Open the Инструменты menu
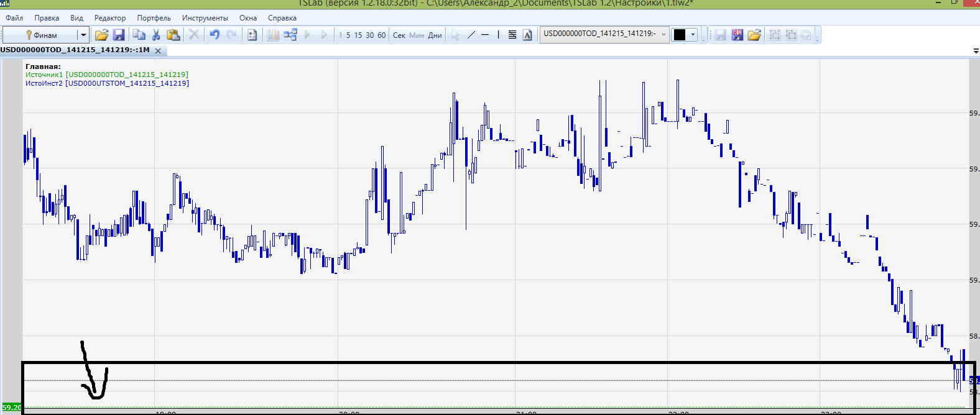 tap(205, 18)
